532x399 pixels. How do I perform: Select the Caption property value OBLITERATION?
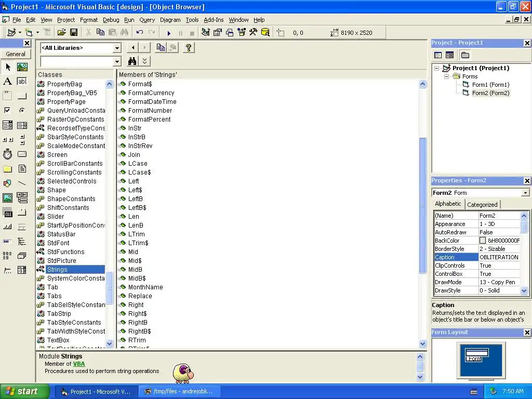(499, 257)
